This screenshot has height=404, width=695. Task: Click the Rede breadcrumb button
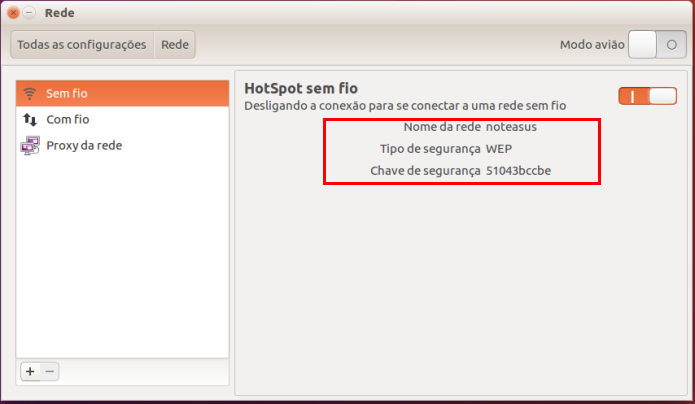(x=175, y=44)
